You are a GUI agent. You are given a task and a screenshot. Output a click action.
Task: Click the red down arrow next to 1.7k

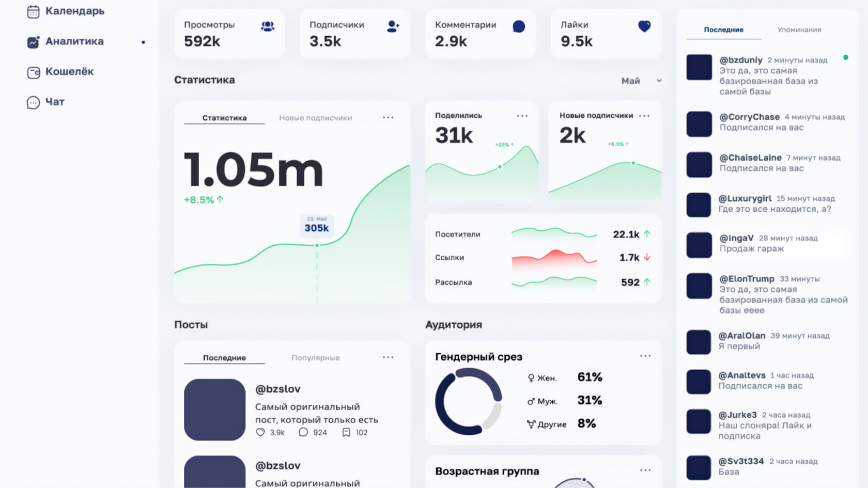click(647, 257)
